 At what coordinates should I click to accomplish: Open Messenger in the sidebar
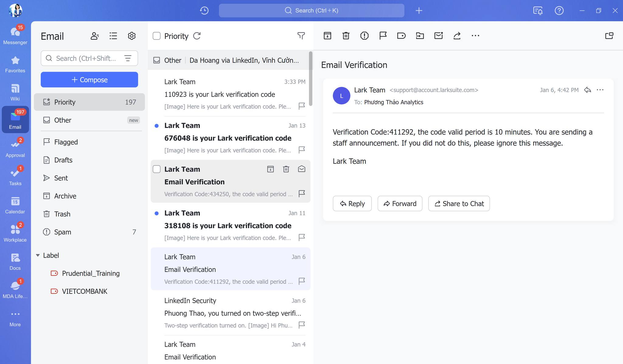coord(15,35)
